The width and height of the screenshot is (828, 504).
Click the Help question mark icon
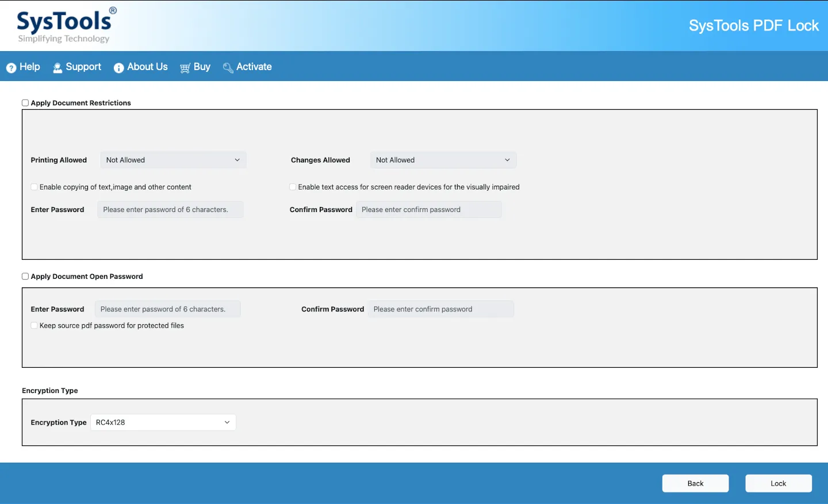(11, 68)
